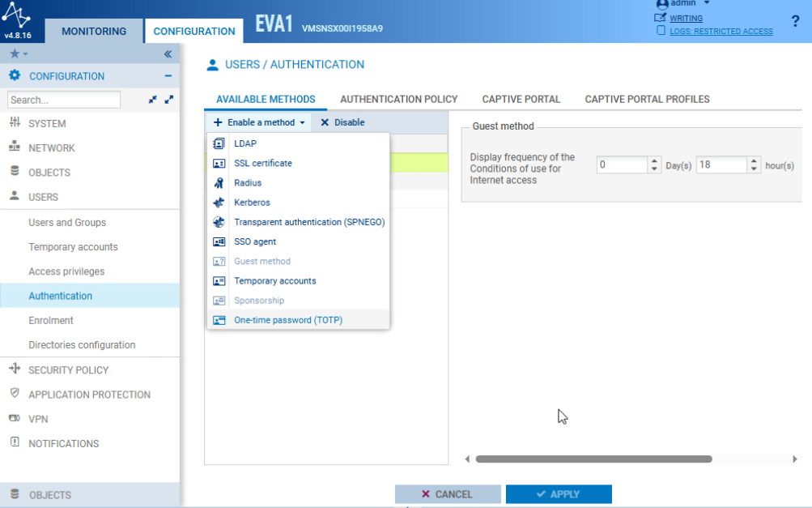The image size is (812, 508).
Task: Click the Radius method icon
Action: tap(219, 183)
